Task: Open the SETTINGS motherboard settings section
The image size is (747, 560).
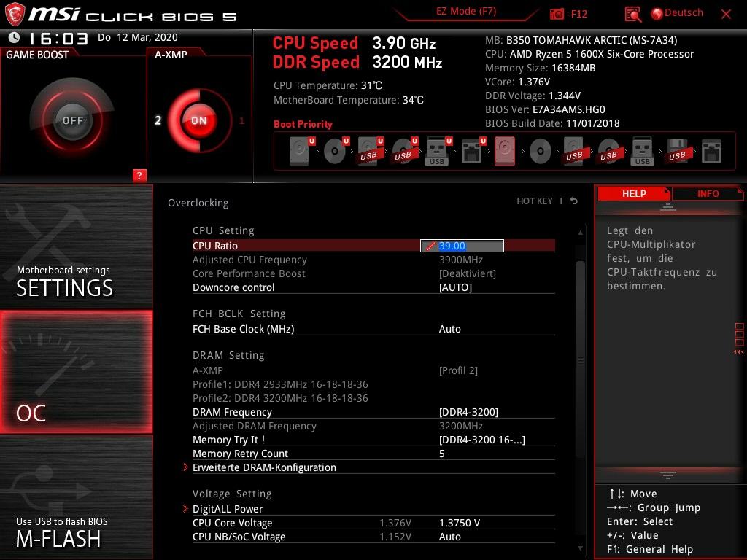Action: coord(76,246)
